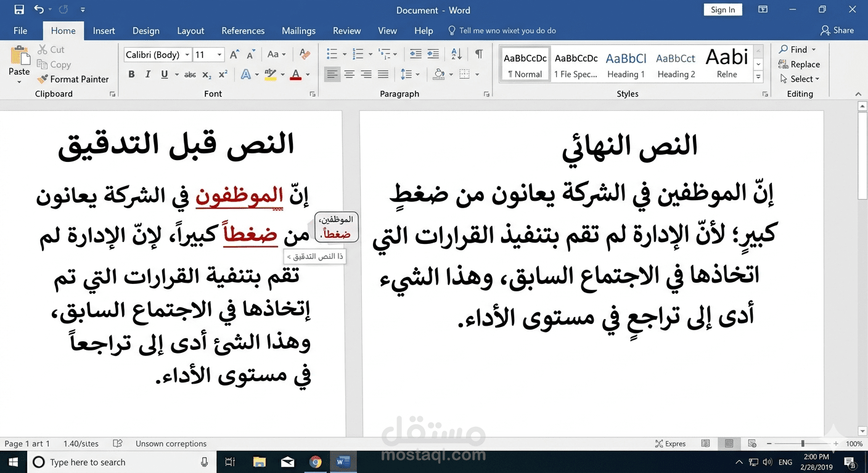Screen dimensions: 868x473
Task: Set Justify paragraph alignment
Action: [383, 75]
